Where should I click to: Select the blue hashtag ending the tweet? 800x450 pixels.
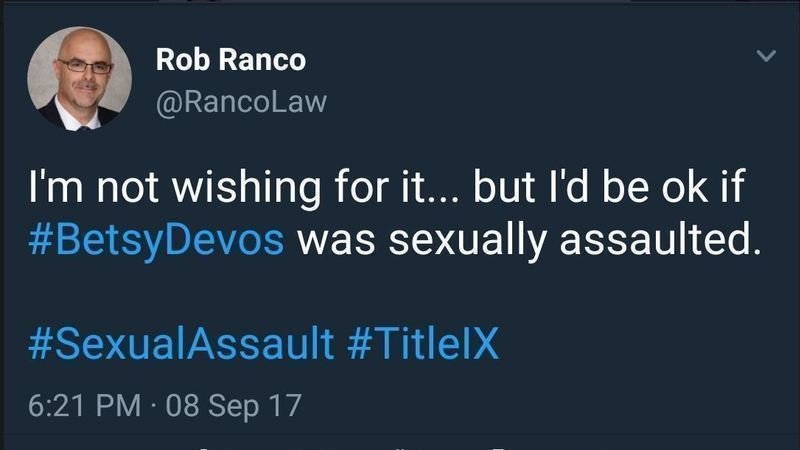click(424, 343)
